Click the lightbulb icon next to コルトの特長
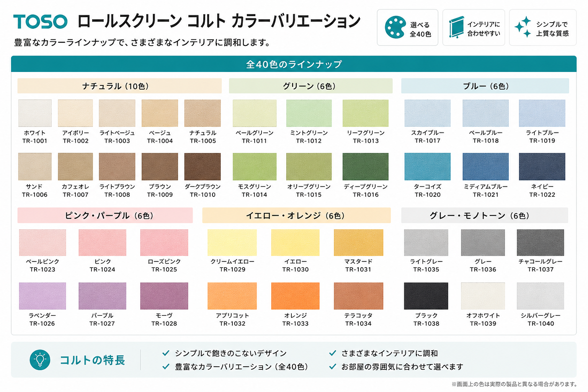The image size is (588, 392). click(40, 360)
